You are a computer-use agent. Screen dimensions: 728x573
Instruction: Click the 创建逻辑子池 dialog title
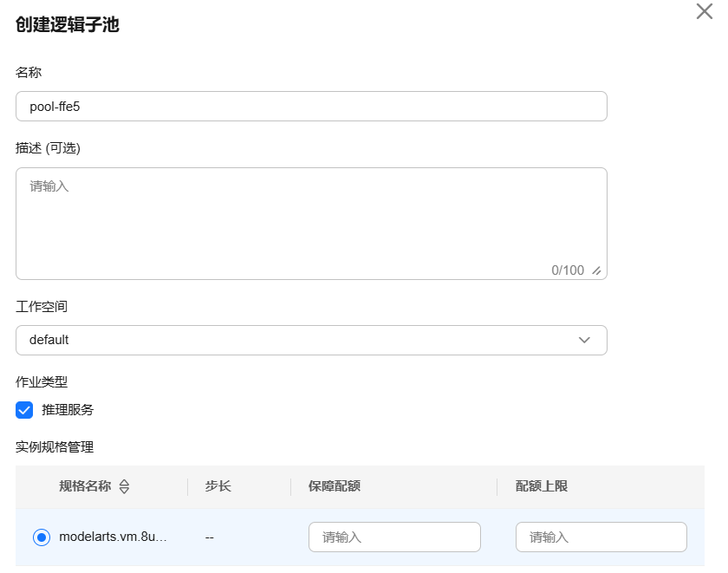[68, 24]
